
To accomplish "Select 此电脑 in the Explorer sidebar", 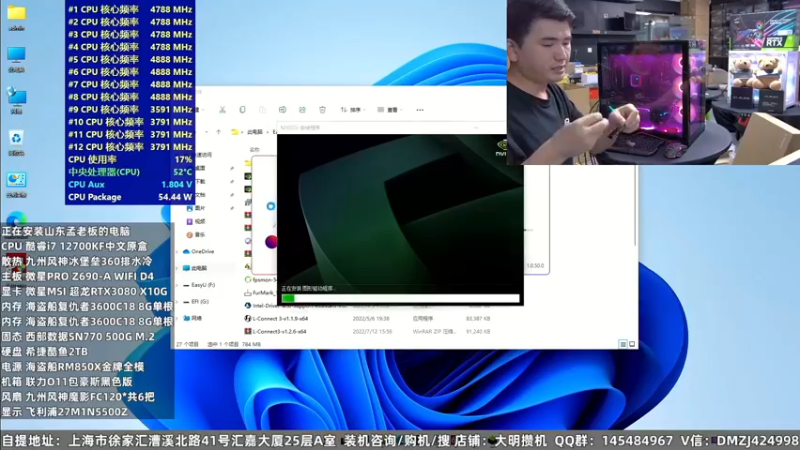I will (x=195, y=268).
